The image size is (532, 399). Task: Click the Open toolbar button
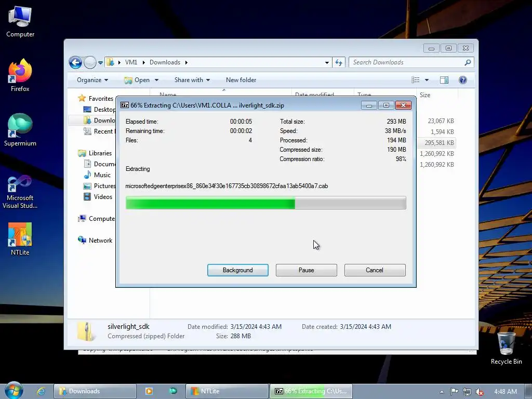coord(137,80)
